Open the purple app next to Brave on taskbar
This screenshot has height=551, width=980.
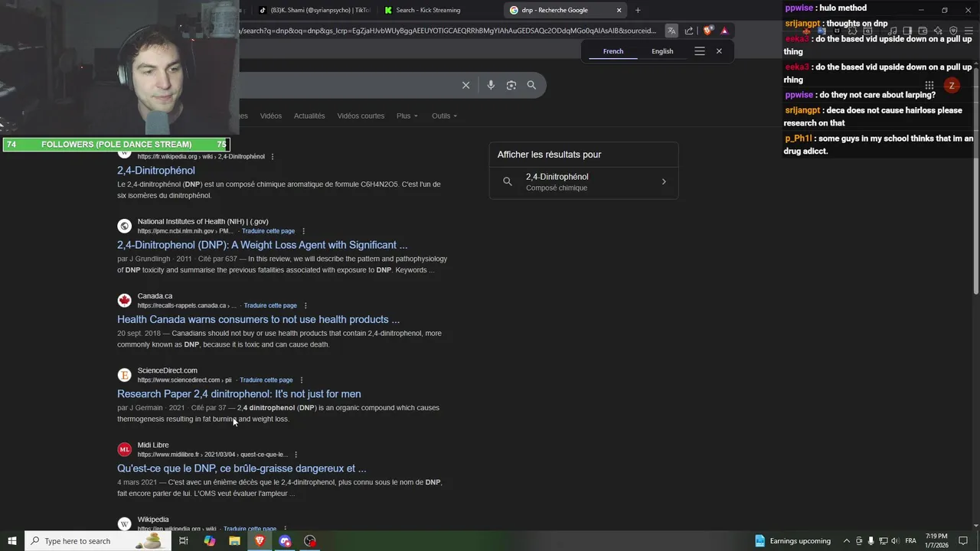285,541
